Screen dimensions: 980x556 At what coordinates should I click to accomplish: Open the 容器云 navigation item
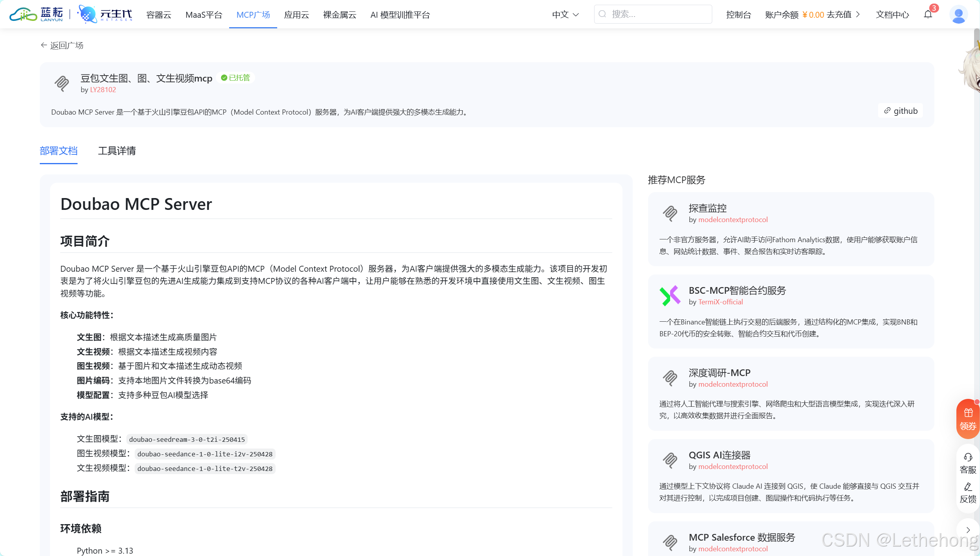[159, 15]
